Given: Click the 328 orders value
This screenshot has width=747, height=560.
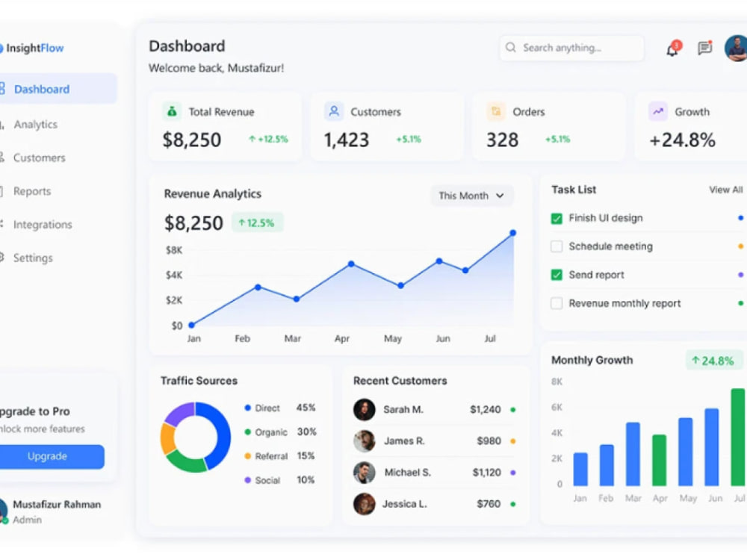Looking at the screenshot, I should pyautogui.click(x=502, y=140).
